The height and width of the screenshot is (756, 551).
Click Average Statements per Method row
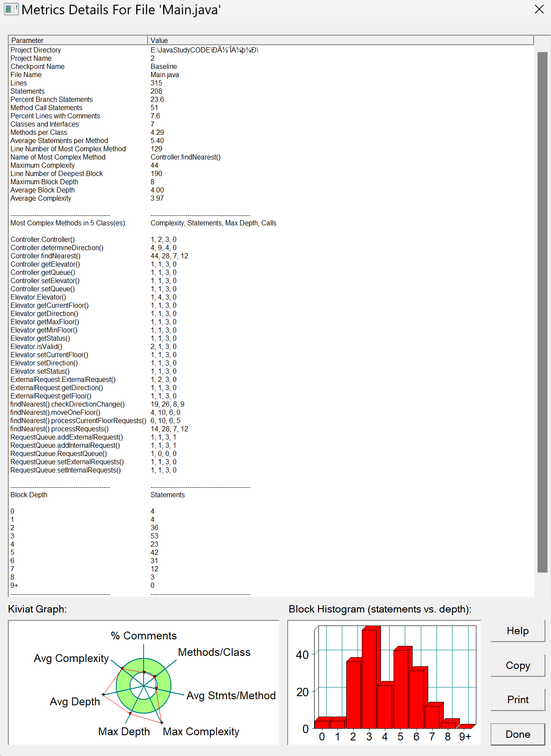pyautogui.click(x=271, y=141)
